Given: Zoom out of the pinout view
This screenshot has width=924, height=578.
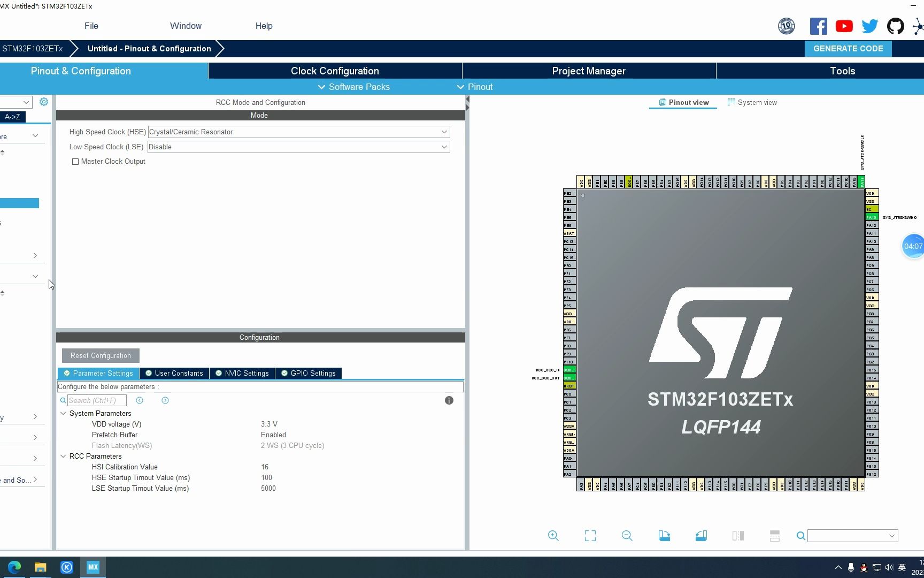Looking at the screenshot, I should pos(627,536).
